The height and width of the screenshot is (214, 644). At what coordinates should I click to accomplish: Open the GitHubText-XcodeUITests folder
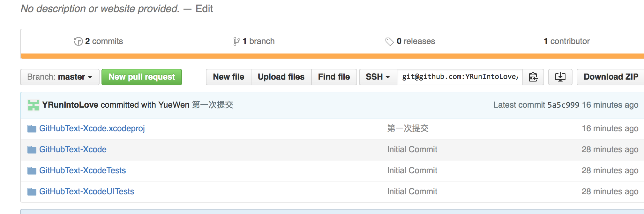click(86, 191)
